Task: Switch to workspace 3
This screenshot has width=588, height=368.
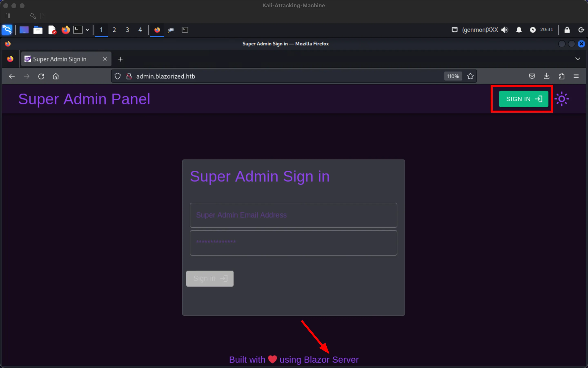Action: 127,30
